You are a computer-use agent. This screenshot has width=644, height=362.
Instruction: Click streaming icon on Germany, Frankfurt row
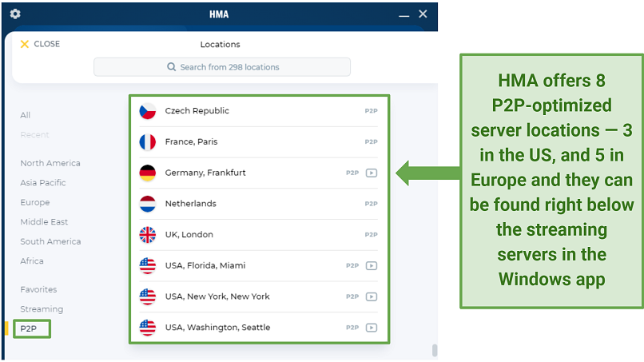[x=372, y=173]
